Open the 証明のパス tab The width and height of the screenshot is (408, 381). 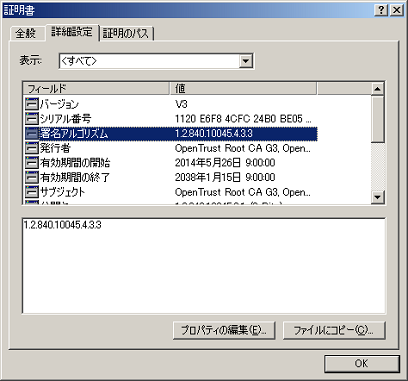[x=126, y=33]
